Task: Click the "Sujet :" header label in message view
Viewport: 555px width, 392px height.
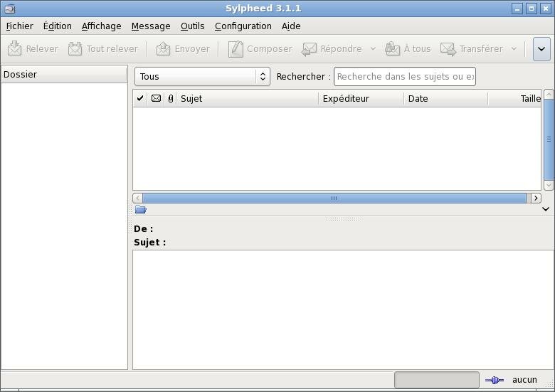Action: click(x=149, y=243)
